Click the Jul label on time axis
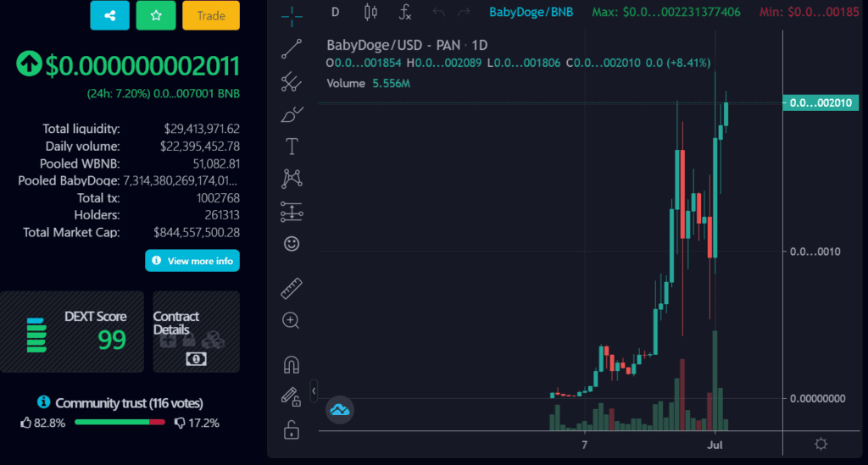 715,445
